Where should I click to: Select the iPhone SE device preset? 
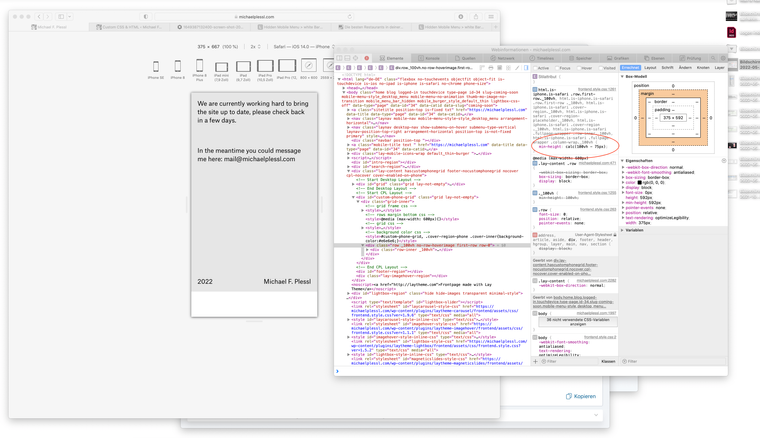coord(156,67)
